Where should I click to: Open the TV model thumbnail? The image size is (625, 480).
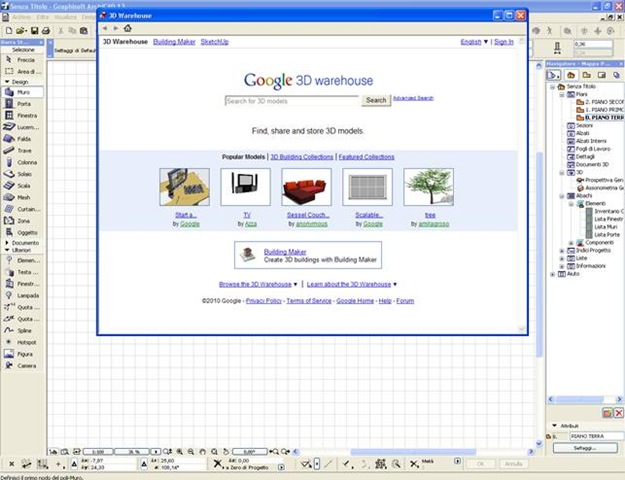(246, 187)
